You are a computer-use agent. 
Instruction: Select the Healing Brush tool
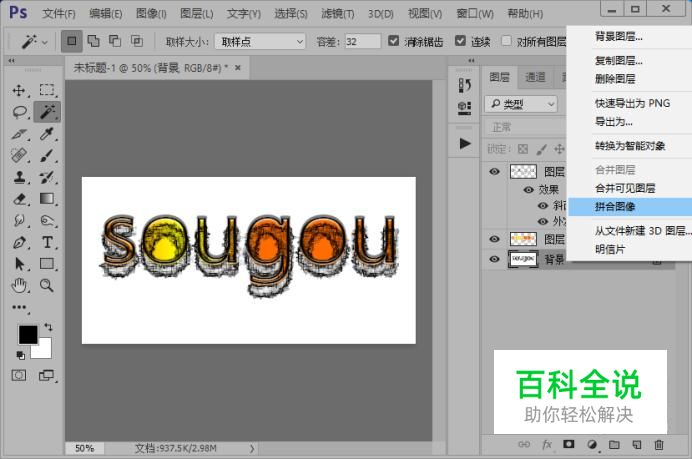pos(19,155)
